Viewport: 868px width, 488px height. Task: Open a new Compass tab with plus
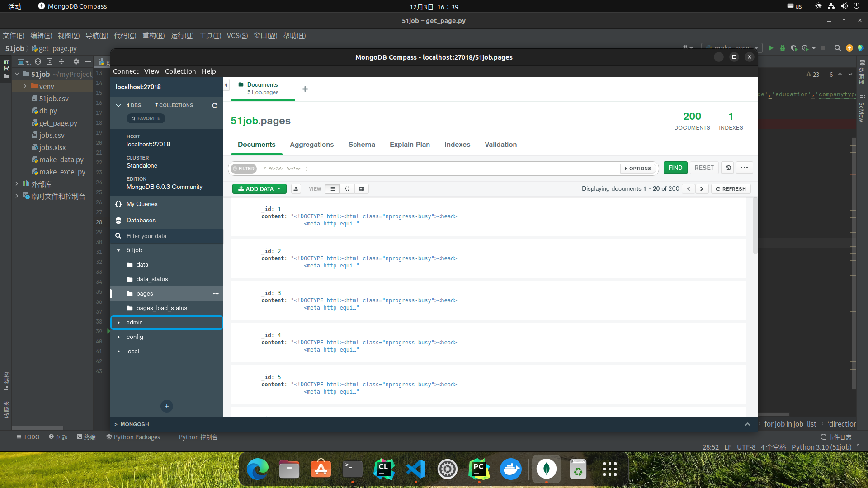[x=305, y=89]
